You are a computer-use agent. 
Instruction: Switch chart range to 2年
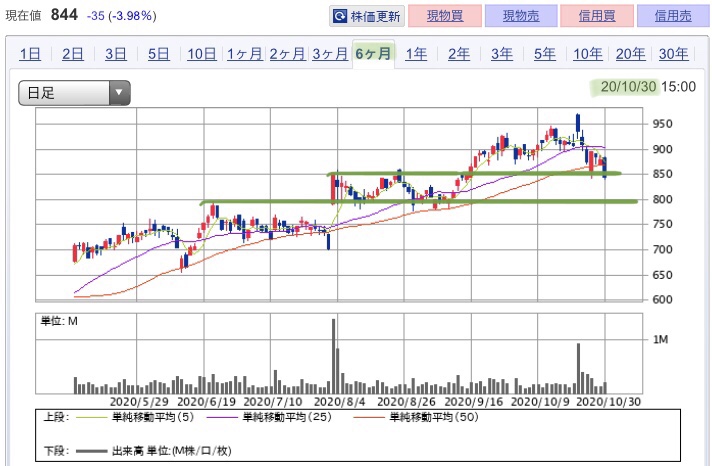pos(459,54)
